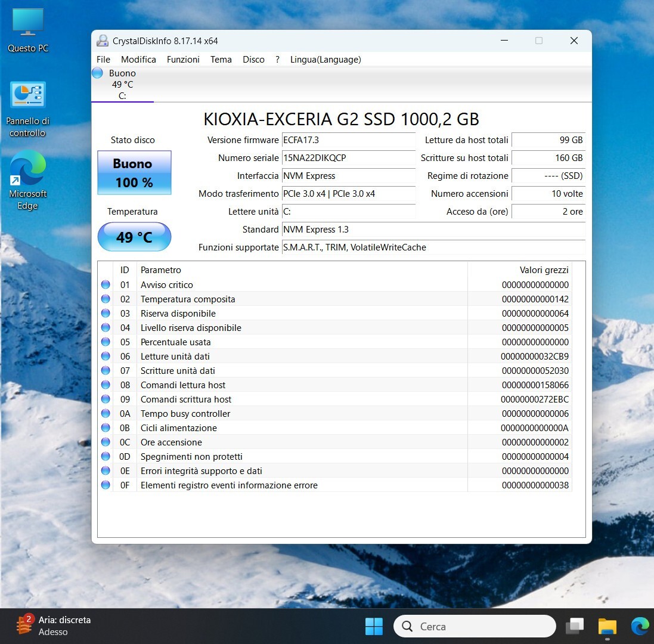Click the Funzioni supportate field

tap(434, 247)
